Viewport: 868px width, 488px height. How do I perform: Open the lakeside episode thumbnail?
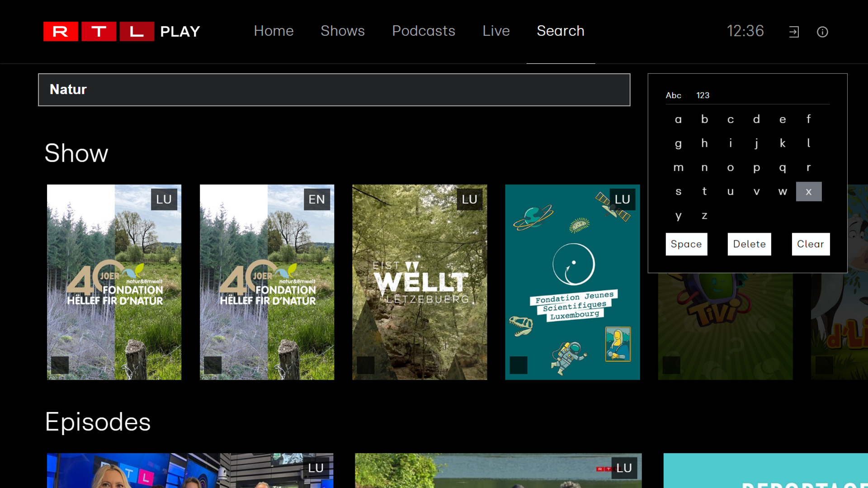498,470
